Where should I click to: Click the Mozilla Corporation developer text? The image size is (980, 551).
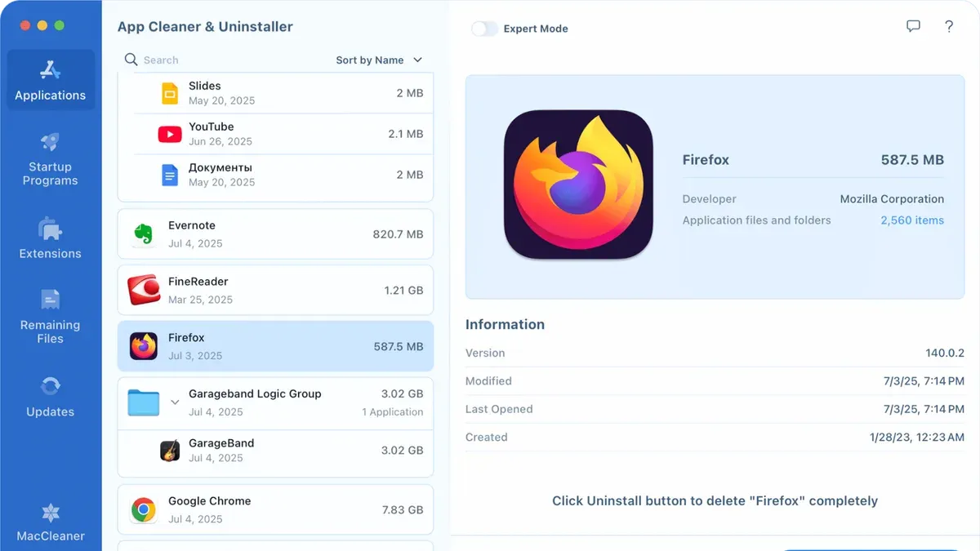(892, 199)
